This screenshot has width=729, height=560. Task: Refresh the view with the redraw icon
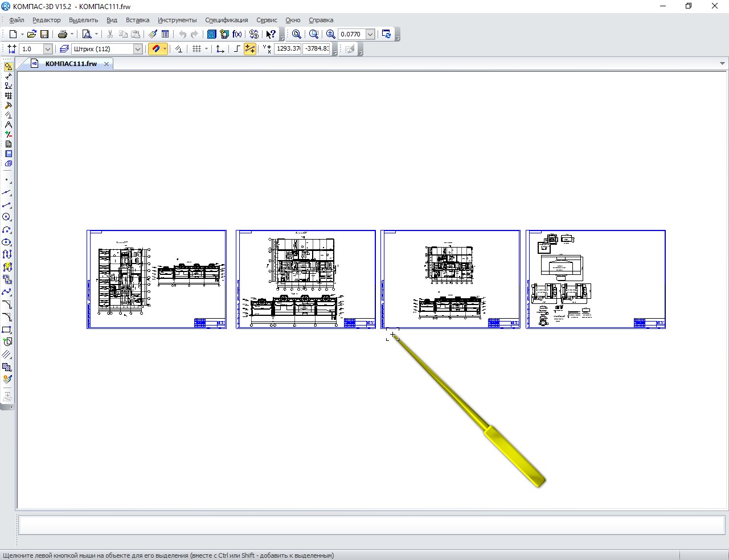[387, 34]
